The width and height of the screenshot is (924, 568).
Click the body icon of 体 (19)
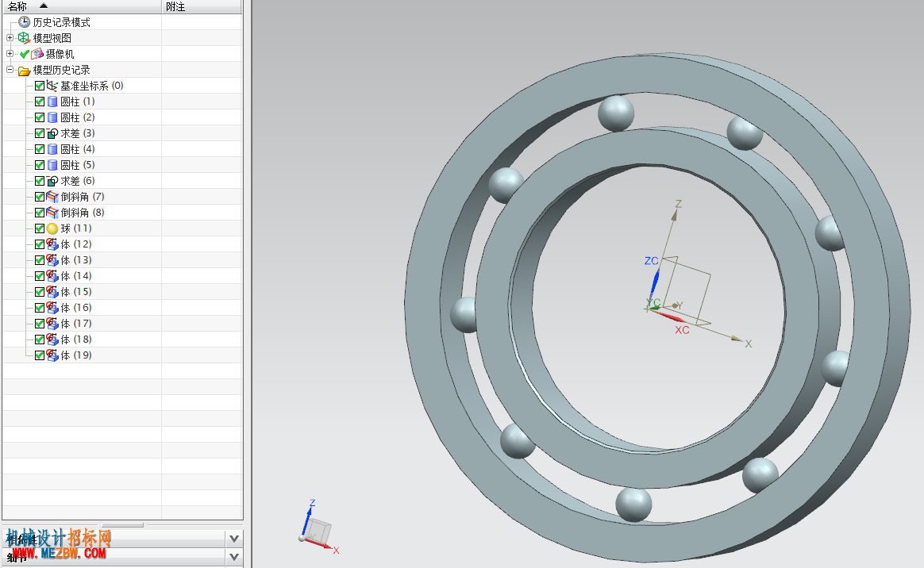coord(52,355)
